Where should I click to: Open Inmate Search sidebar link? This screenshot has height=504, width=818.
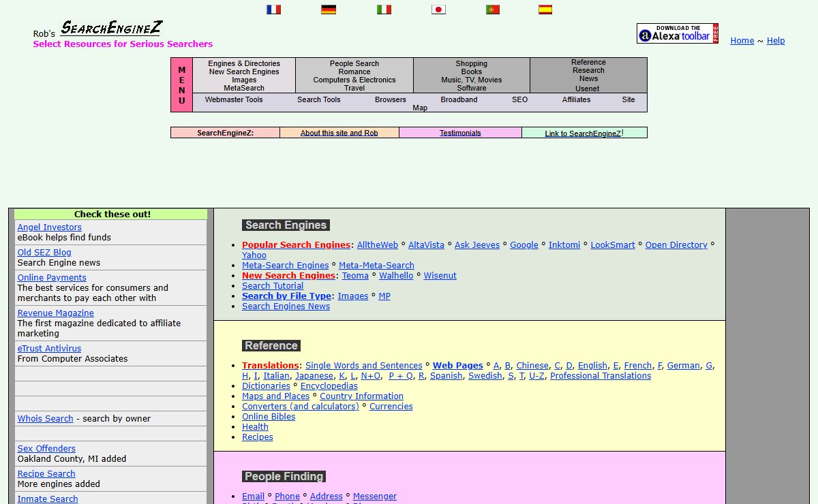point(48,499)
